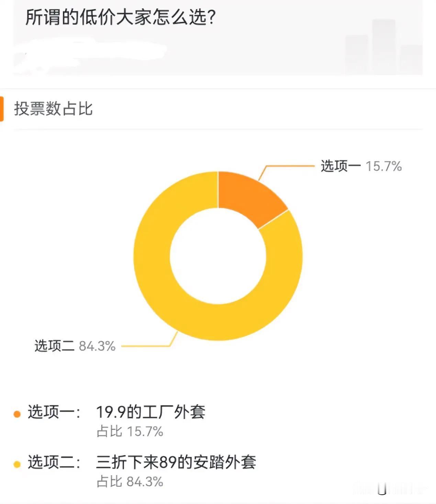Viewport: 436px width, 504px height.
Task: Open the 19.9的工厂外套 option text
Action: pyautogui.click(x=151, y=412)
